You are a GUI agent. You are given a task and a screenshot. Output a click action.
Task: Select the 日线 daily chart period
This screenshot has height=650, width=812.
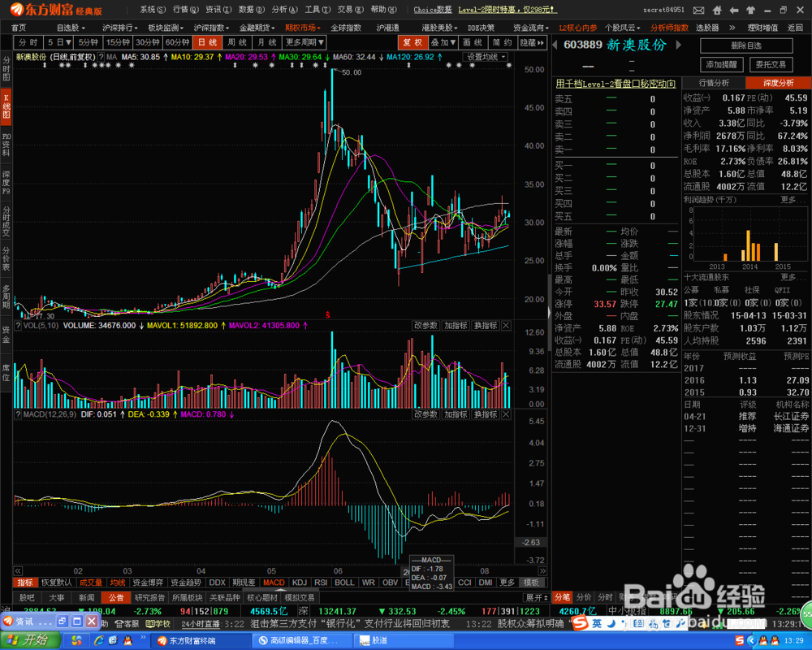point(208,42)
